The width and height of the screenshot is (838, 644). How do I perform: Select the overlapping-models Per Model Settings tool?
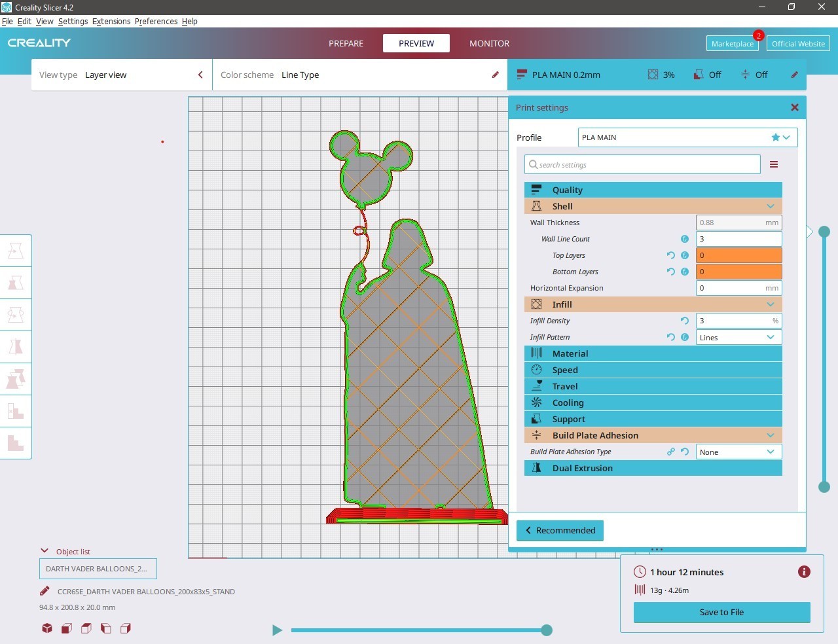[x=16, y=379]
